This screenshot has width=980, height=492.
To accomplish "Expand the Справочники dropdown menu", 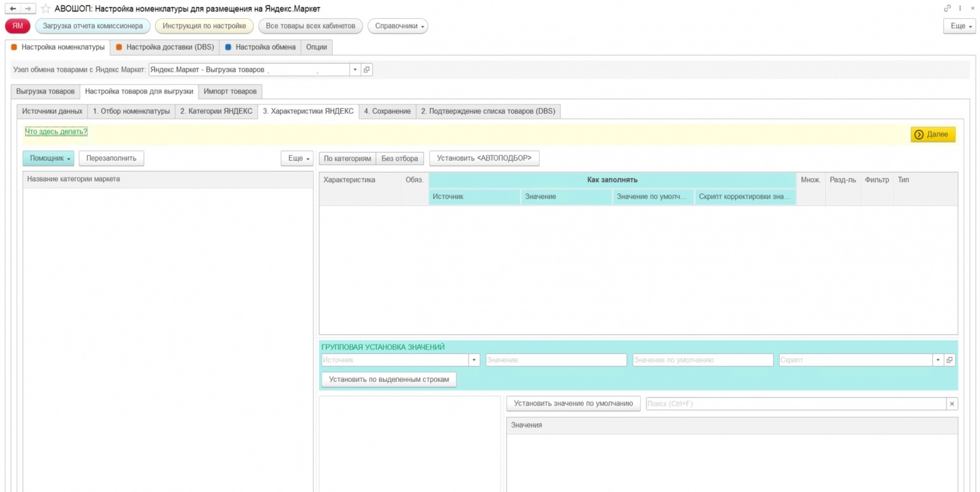I will pyautogui.click(x=398, y=26).
